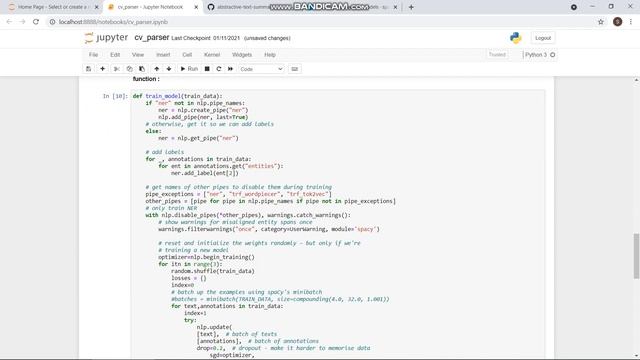Reload the page
640x360 pixels.
coord(36,22)
